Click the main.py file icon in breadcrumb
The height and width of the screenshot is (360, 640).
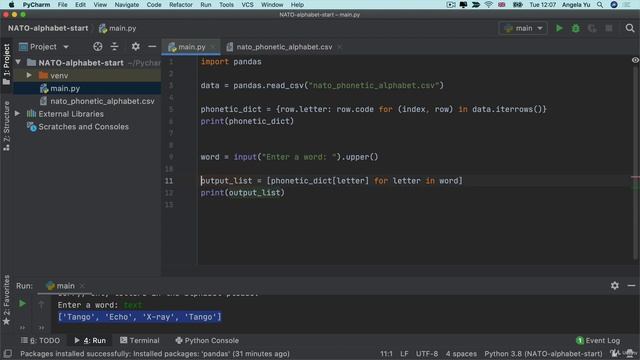tap(103, 28)
